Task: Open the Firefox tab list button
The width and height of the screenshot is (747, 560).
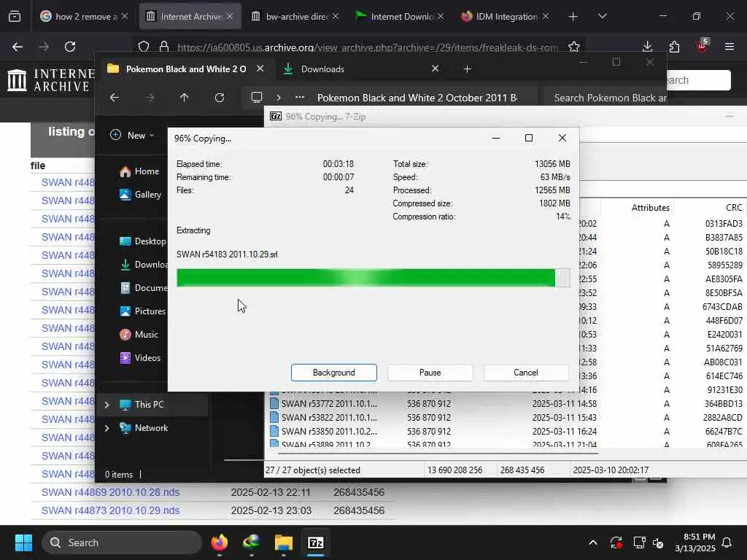Action: click(x=15, y=17)
